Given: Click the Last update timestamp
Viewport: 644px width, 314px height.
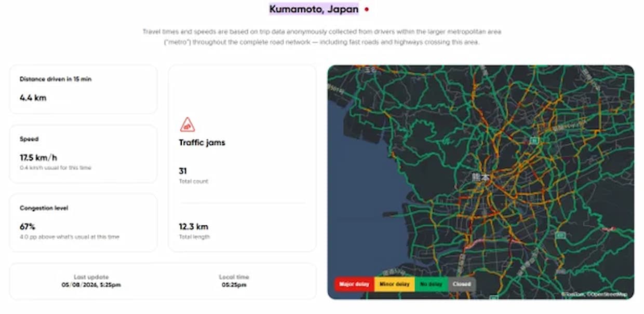Looking at the screenshot, I should 91,285.
